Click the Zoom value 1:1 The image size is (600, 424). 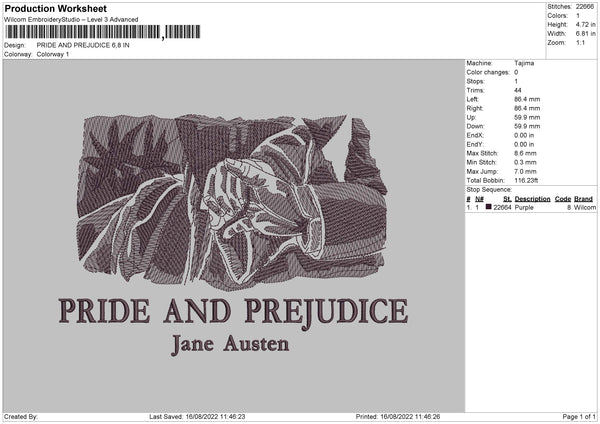tap(580, 42)
